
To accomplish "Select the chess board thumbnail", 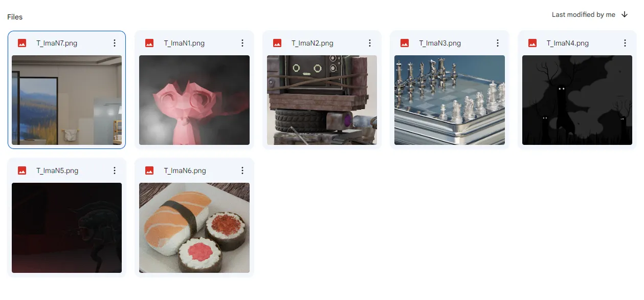I will (450, 100).
